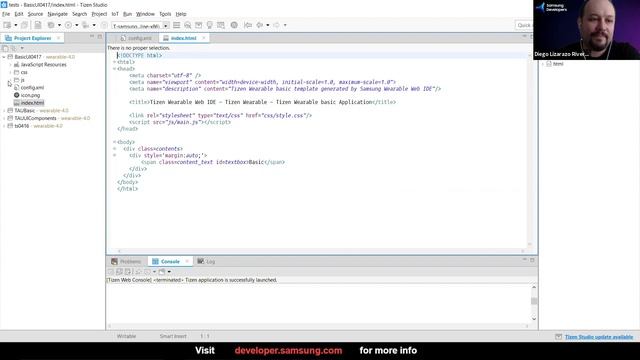This screenshot has height=360, width=640.
Task: Collapse the head tag code fold
Action: 114,69
